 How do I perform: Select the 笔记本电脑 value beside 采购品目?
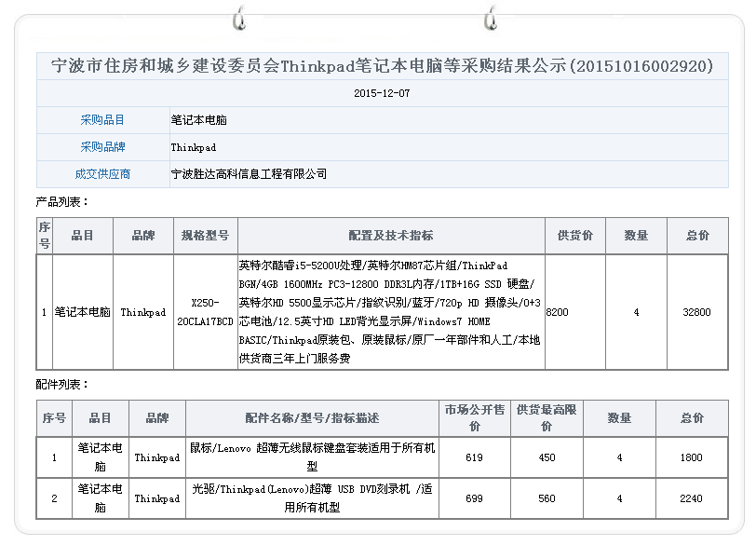coord(198,120)
